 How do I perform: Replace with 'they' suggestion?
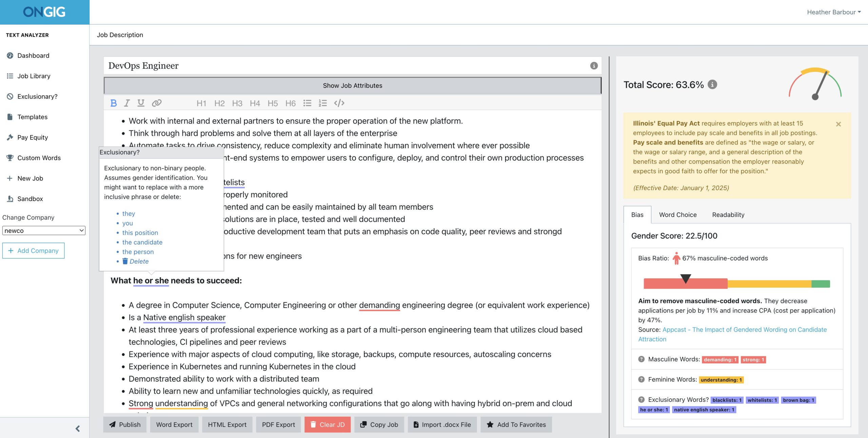[129, 214]
